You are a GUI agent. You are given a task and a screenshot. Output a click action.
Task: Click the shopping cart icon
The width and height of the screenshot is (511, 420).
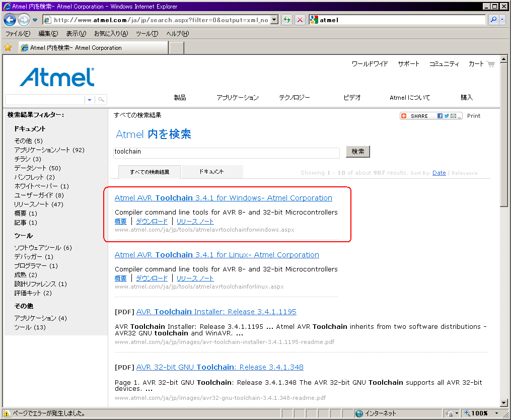point(491,64)
